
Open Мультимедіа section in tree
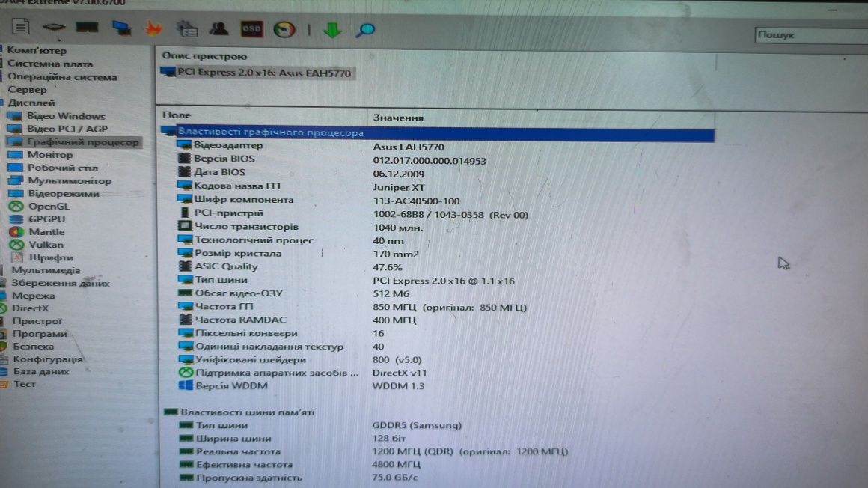(x=46, y=270)
